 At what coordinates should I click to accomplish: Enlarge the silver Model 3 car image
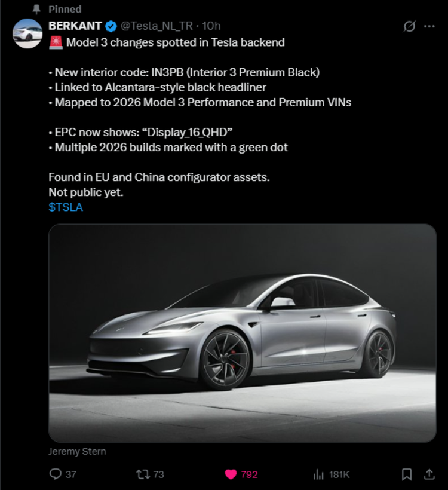point(242,332)
